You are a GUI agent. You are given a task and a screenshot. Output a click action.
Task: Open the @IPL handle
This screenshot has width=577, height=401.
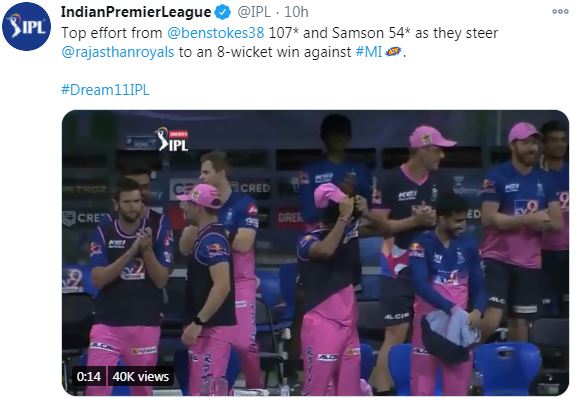[x=254, y=12]
